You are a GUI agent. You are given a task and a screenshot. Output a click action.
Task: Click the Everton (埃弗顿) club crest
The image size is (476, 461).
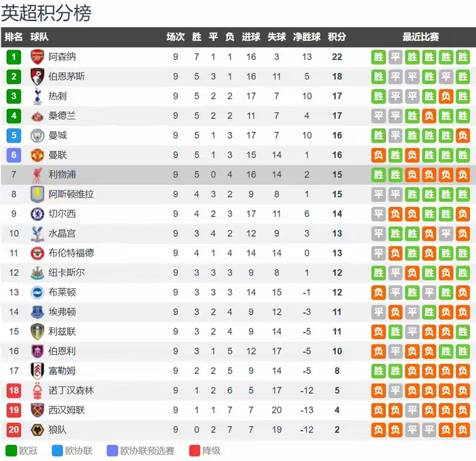pos(37,312)
